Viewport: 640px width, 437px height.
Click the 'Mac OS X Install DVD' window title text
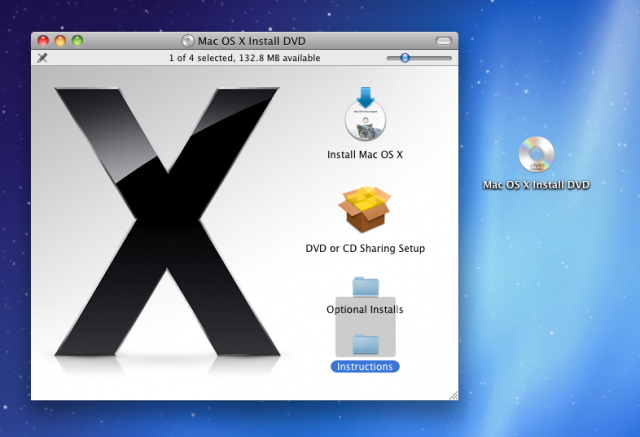[x=252, y=41]
